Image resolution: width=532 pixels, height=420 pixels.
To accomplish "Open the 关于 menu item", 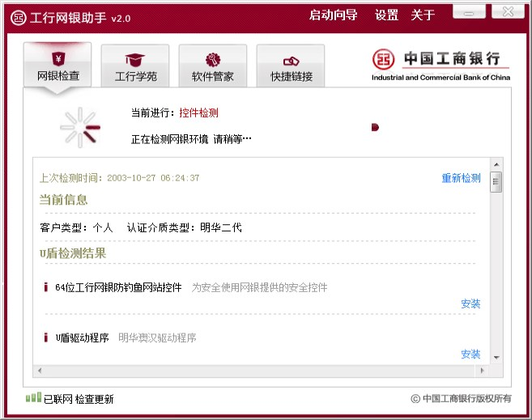I will pyautogui.click(x=423, y=15).
